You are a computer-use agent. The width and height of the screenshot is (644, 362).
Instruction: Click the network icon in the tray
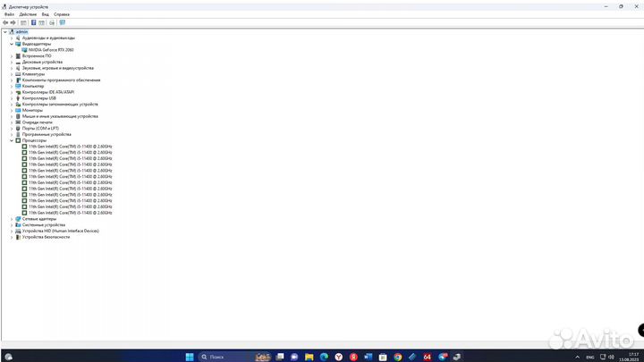603,357
